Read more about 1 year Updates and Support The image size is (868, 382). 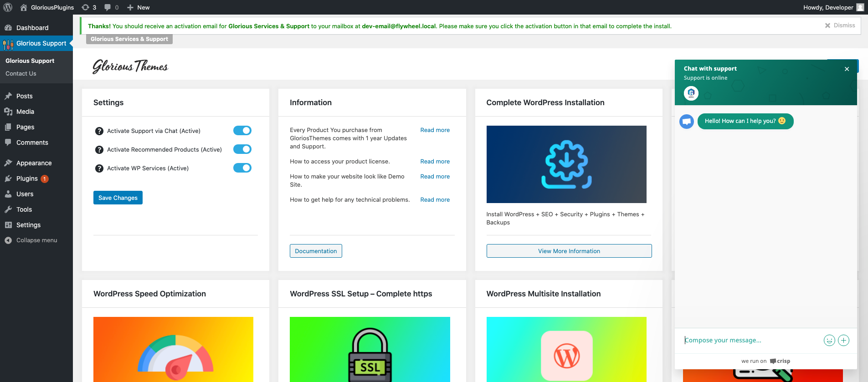[x=435, y=130]
